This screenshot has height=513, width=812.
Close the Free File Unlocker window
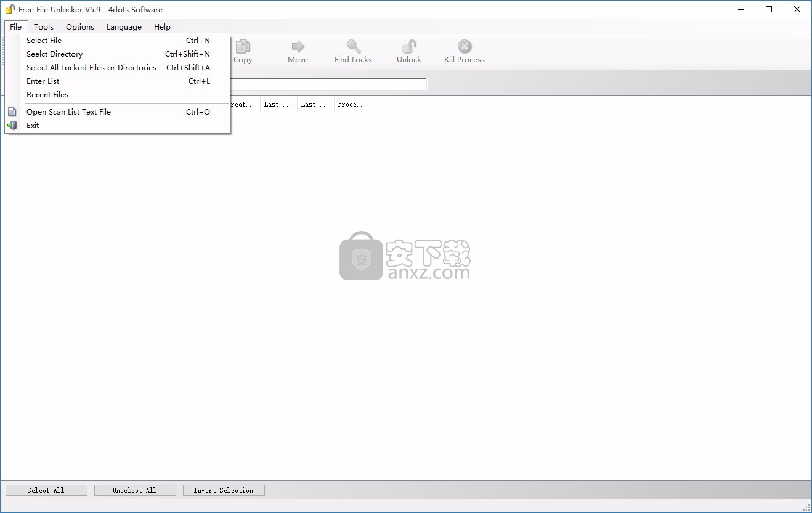797,9
